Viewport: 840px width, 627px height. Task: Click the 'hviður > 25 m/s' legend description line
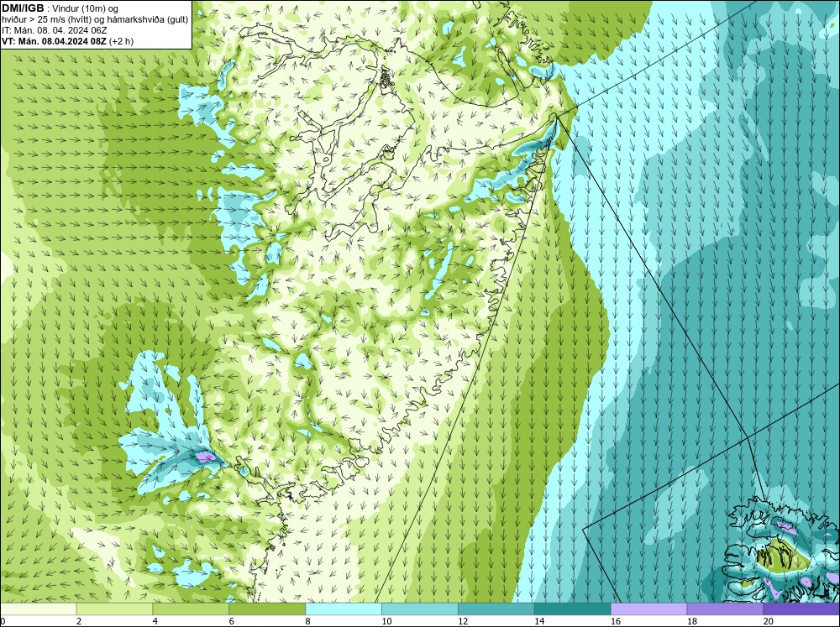(x=95, y=20)
